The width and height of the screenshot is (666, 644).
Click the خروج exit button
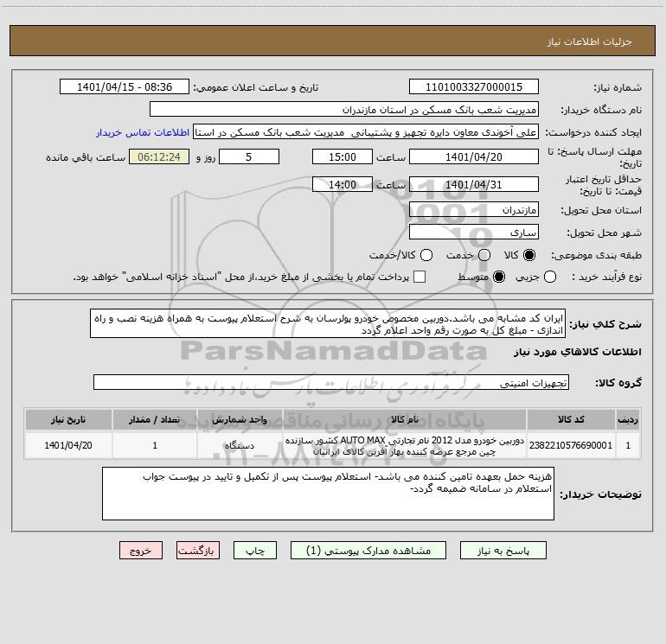tap(141, 551)
